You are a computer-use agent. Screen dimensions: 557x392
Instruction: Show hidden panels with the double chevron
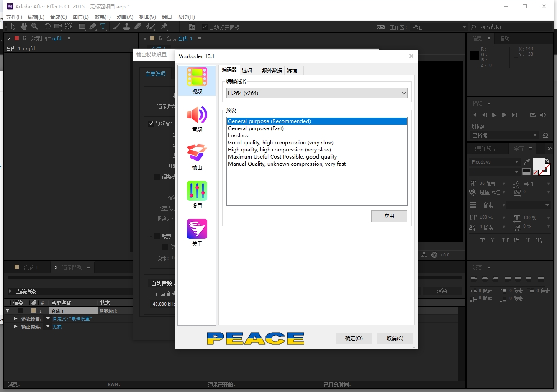click(x=549, y=149)
